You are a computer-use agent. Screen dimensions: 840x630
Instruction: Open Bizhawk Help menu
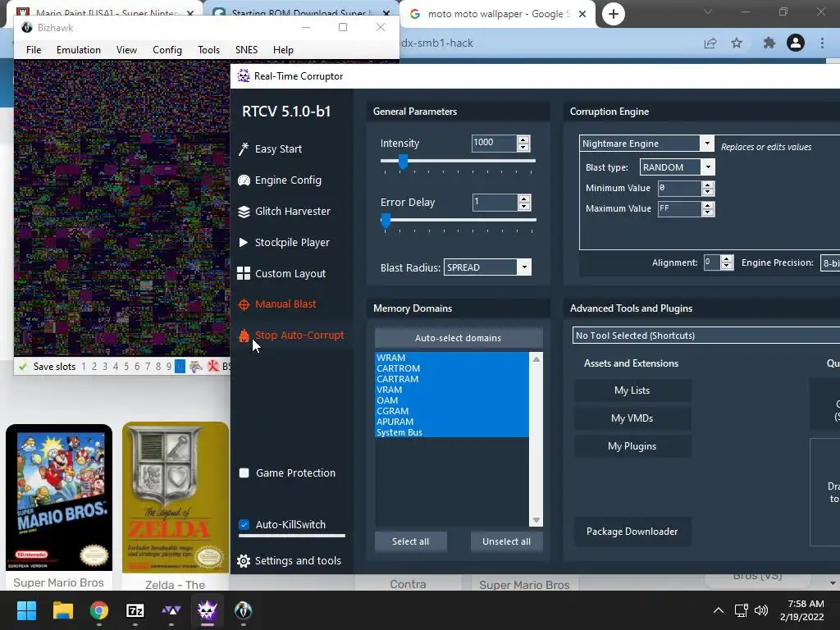pos(283,50)
